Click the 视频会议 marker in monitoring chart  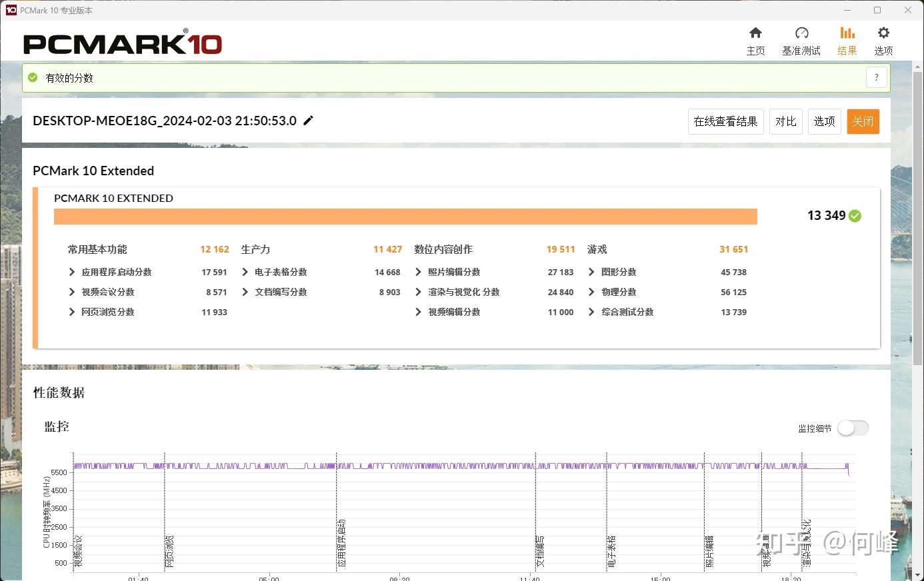pyautogui.click(x=78, y=551)
